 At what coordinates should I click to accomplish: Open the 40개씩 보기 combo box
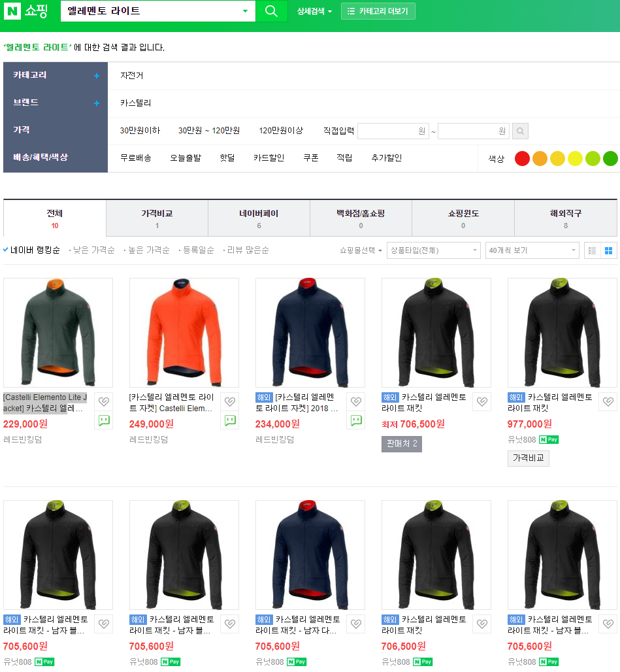532,250
